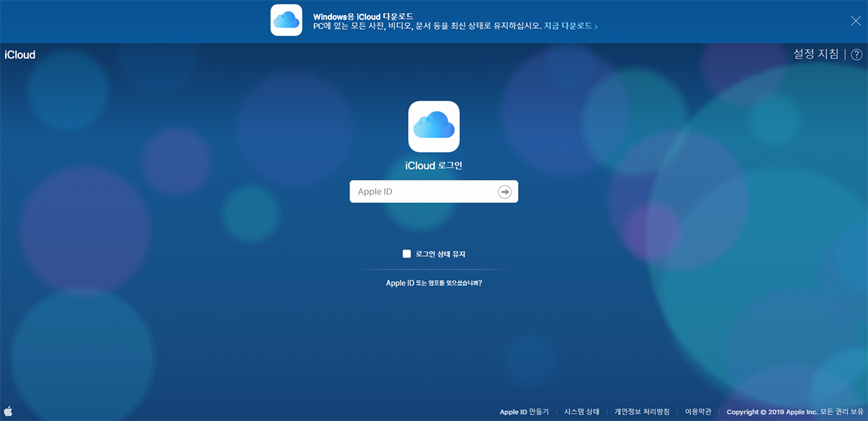
Task: Submit Apple ID with the arrow button
Action: pos(505,192)
